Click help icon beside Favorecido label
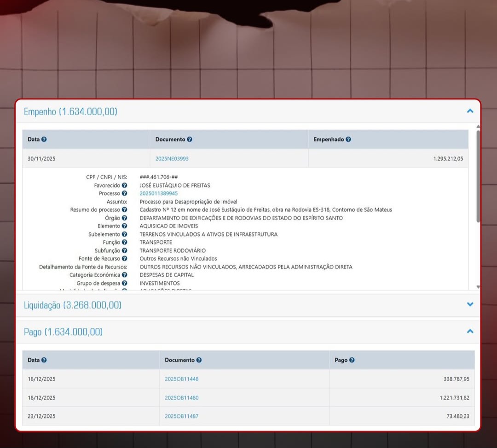Viewport: 497px width, 448px height. [x=124, y=186]
